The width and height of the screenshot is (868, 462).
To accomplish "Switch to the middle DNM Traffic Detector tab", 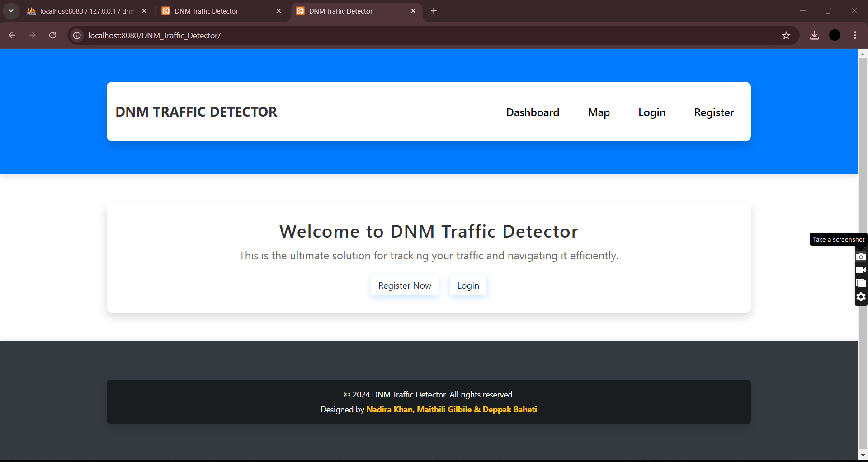I will pos(222,11).
